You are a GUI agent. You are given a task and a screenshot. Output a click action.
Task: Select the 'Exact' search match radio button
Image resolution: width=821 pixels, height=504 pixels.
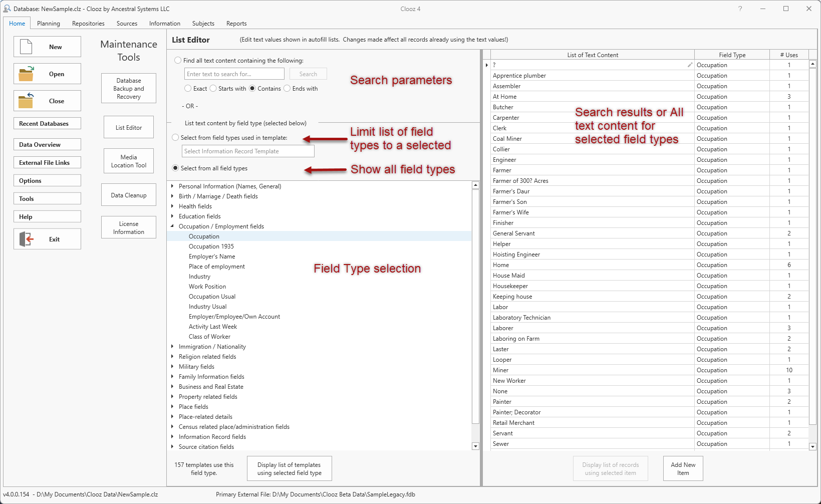coord(188,88)
